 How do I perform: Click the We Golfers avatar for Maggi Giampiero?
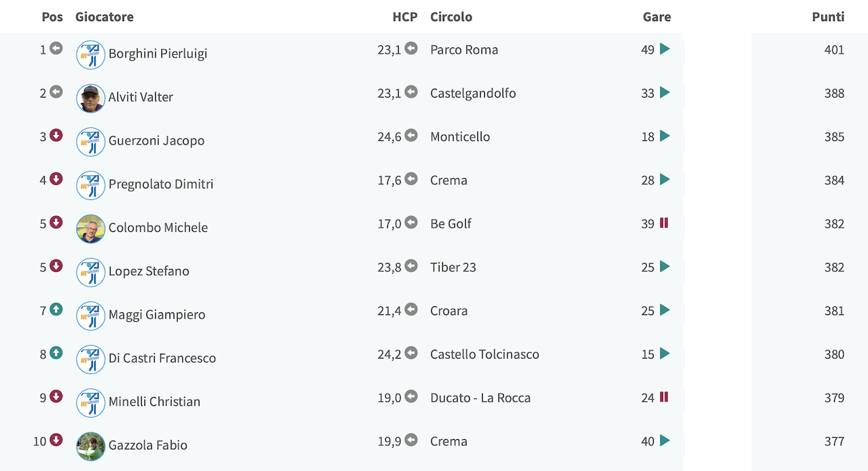tap(91, 316)
